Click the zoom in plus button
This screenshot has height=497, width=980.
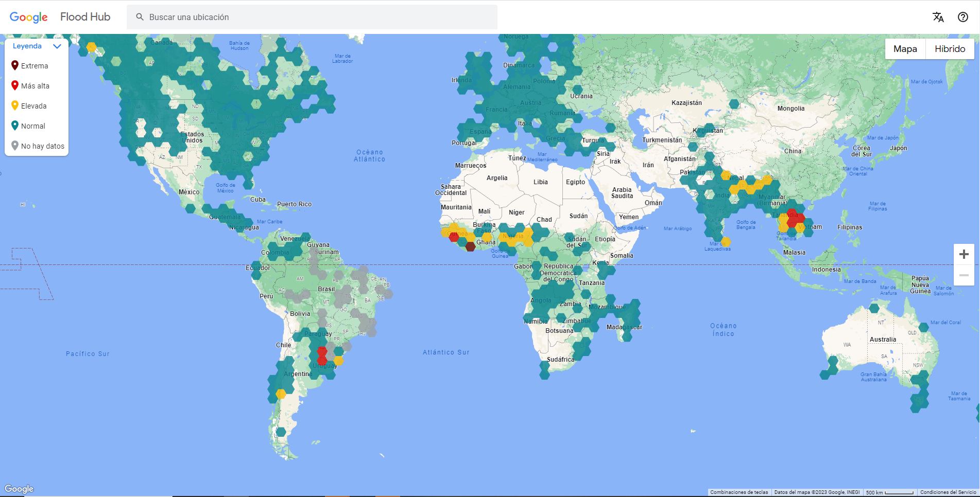964,254
